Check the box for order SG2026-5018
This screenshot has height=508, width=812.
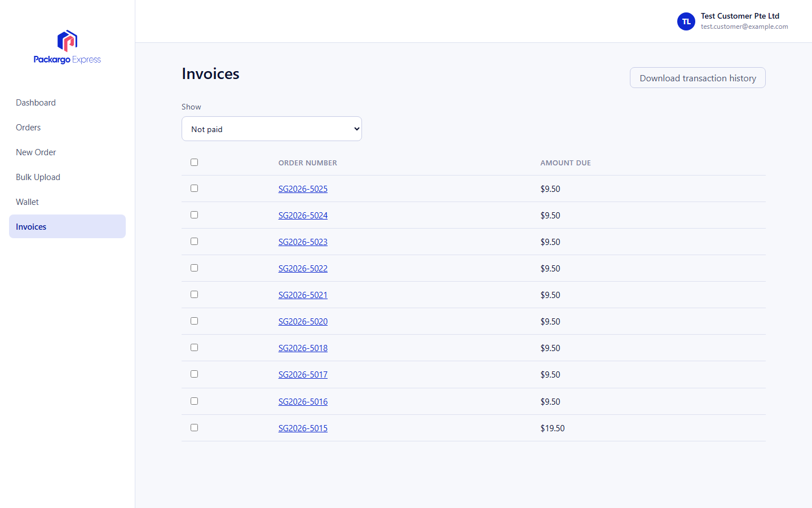click(194, 347)
